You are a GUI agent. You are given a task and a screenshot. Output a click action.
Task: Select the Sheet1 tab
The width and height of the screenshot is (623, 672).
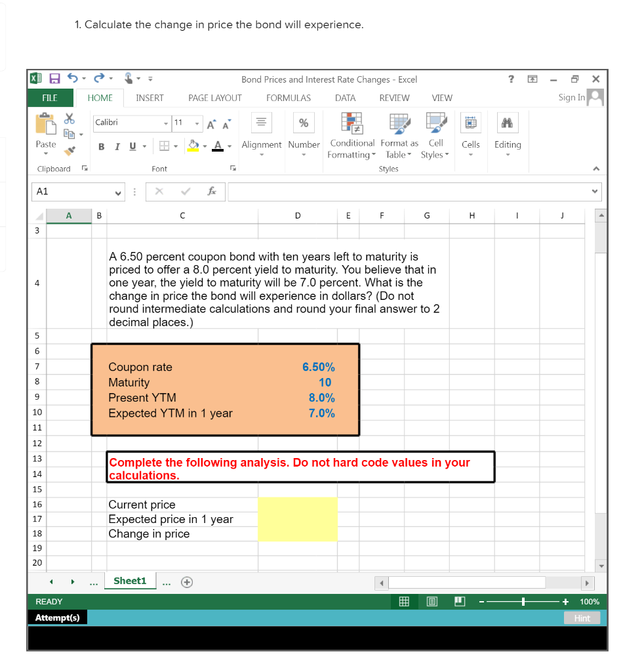[130, 581]
